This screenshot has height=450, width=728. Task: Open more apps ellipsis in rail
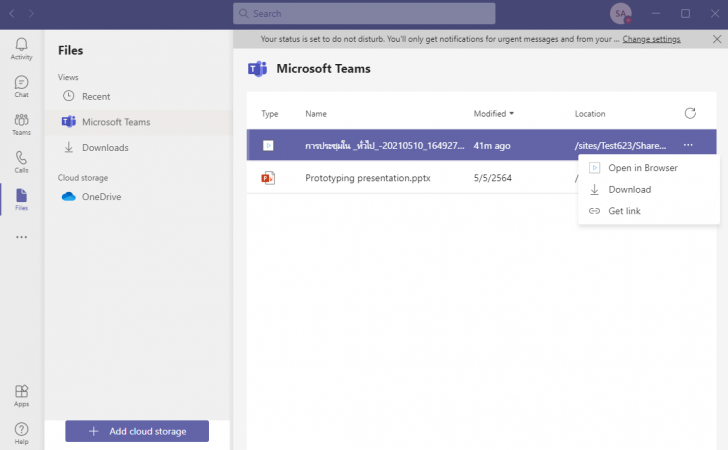(21, 237)
